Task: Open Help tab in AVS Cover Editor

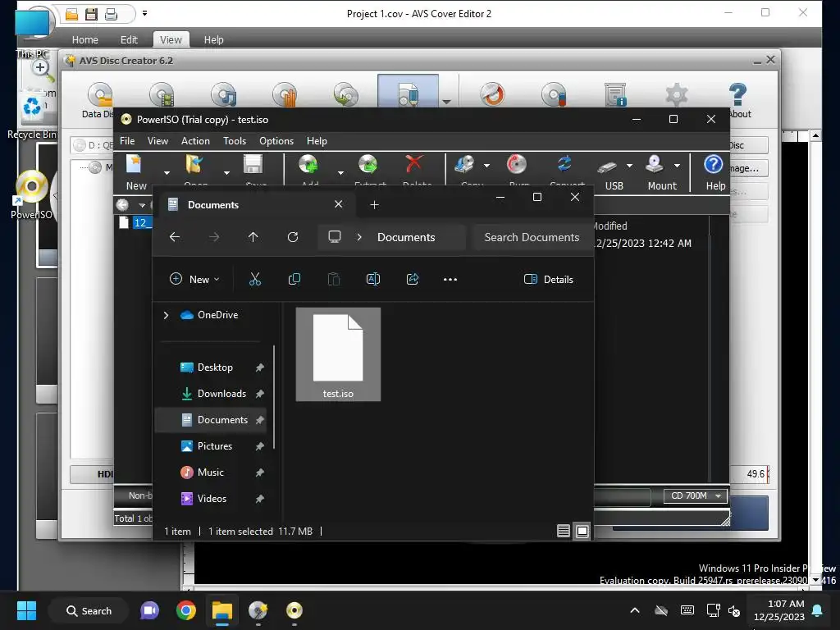Action: 214,39
